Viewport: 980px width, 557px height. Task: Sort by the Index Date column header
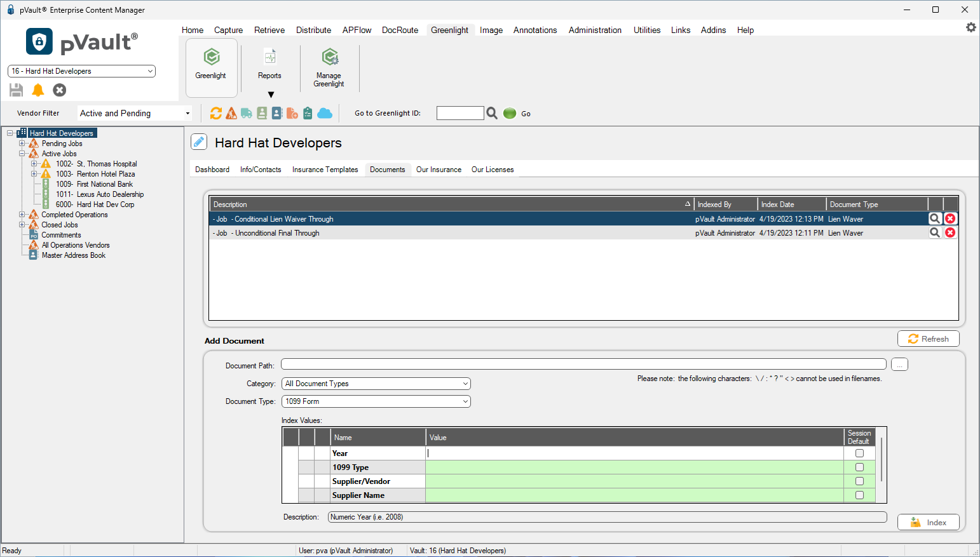792,205
